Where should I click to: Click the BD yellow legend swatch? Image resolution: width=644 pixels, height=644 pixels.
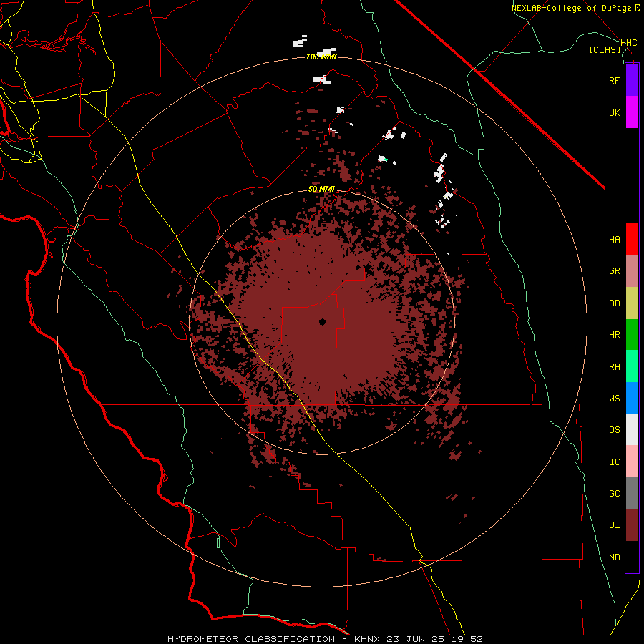click(x=632, y=303)
